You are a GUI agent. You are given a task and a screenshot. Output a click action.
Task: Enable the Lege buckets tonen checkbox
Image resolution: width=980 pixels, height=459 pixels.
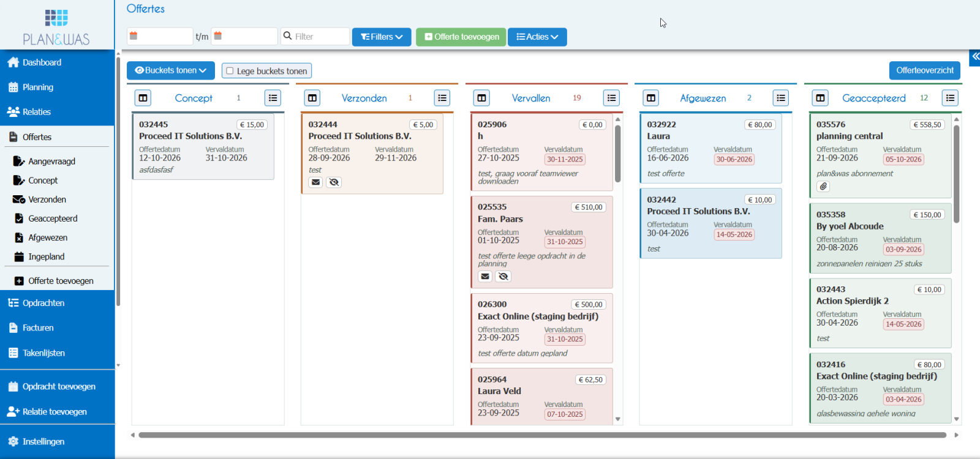230,71
